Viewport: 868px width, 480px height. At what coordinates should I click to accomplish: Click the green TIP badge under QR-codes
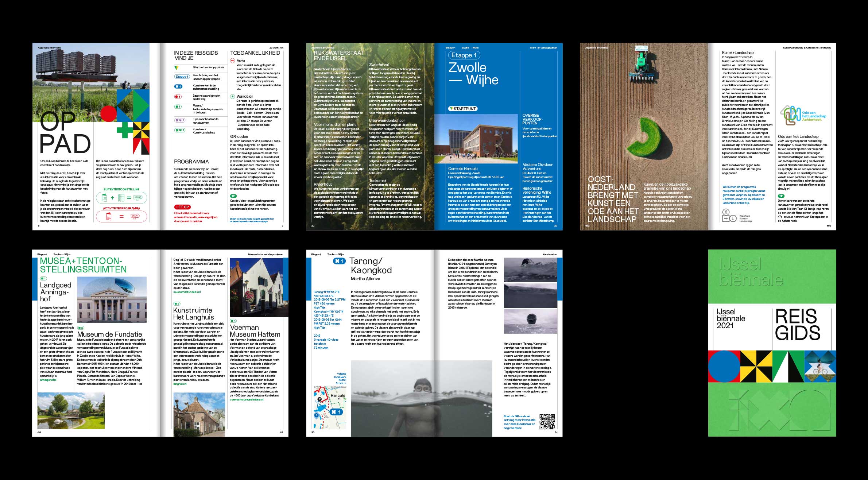tap(233, 196)
